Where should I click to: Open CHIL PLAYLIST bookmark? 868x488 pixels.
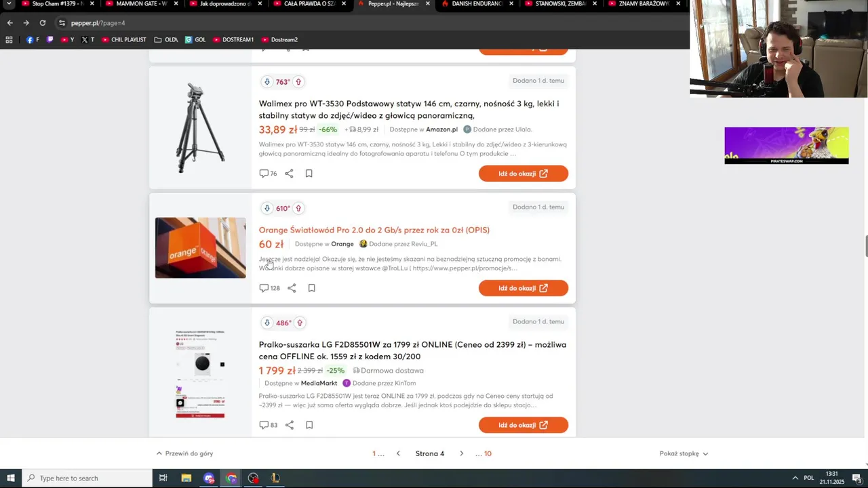point(124,40)
